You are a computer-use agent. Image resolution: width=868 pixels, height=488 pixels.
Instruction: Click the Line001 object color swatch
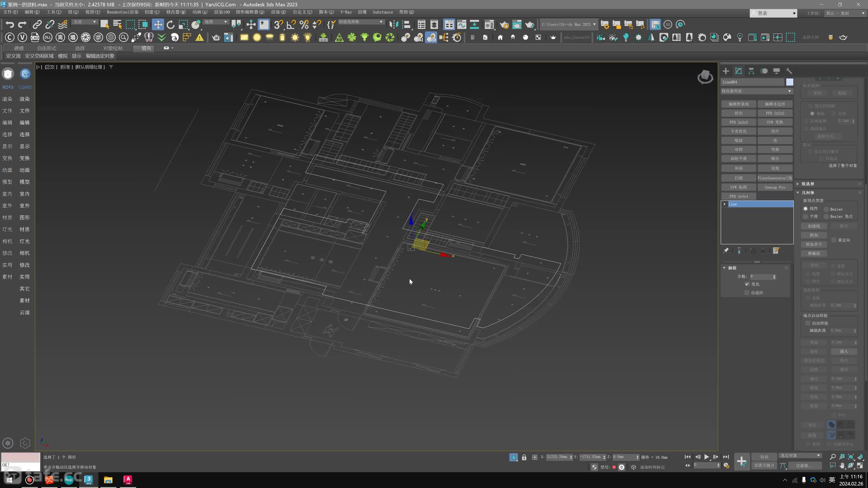[x=790, y=82]
